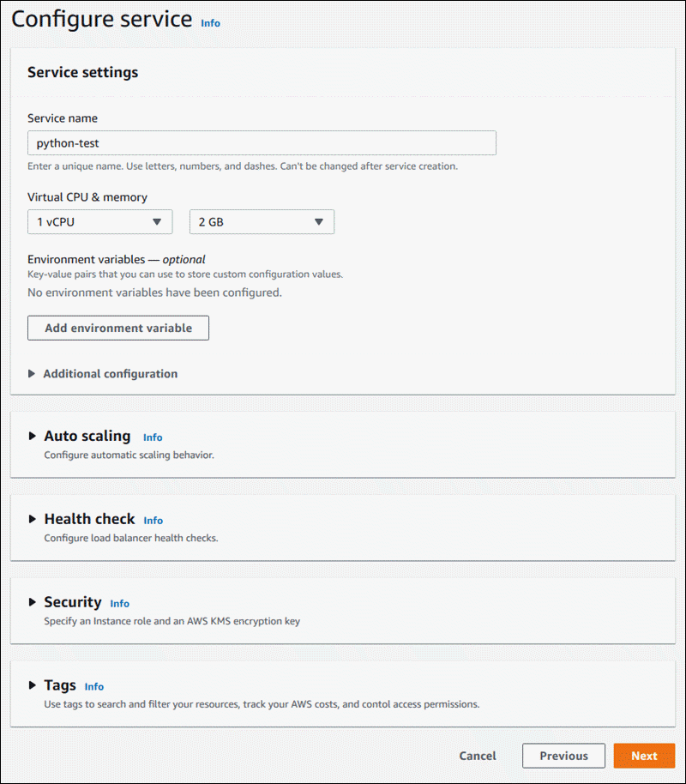Open the Tags Info link
The height and width of the screenshot is (784, 686).
pyautogui.click(x=93, y=687)
